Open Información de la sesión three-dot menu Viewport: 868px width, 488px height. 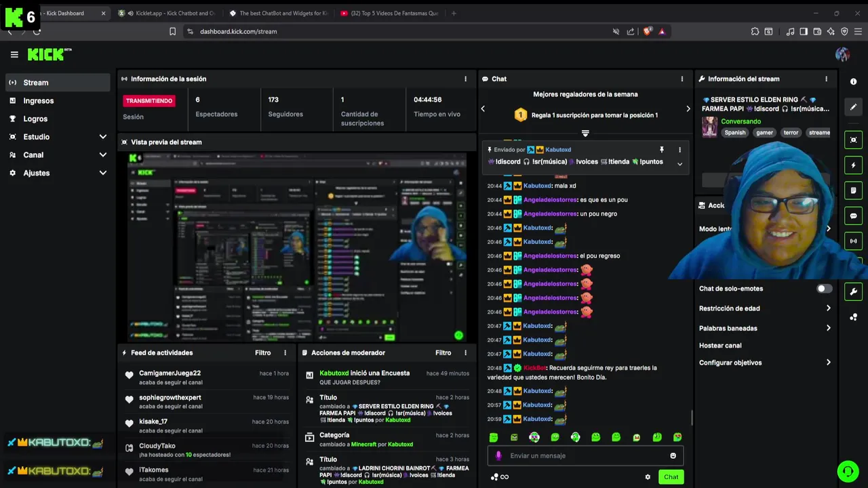(465, 79)
